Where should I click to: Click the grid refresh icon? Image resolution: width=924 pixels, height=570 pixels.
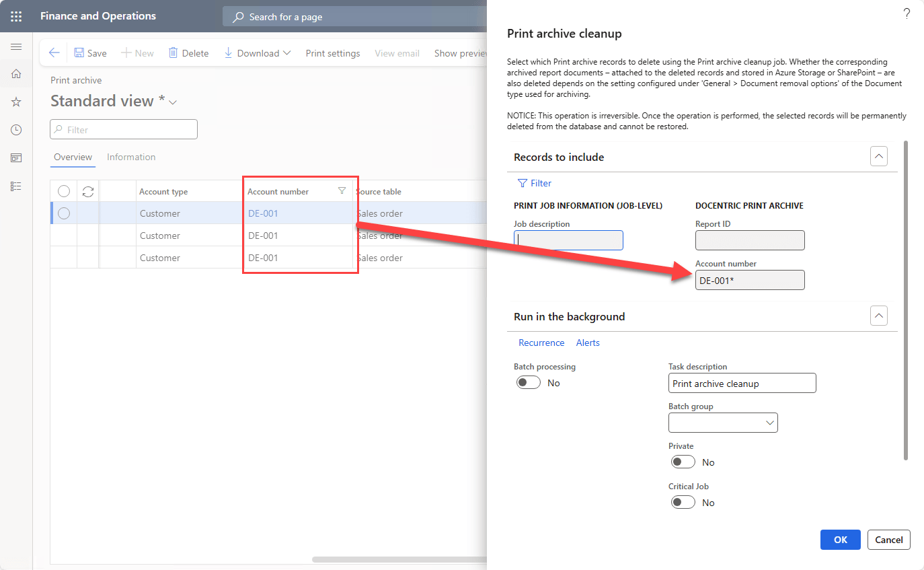88,192
